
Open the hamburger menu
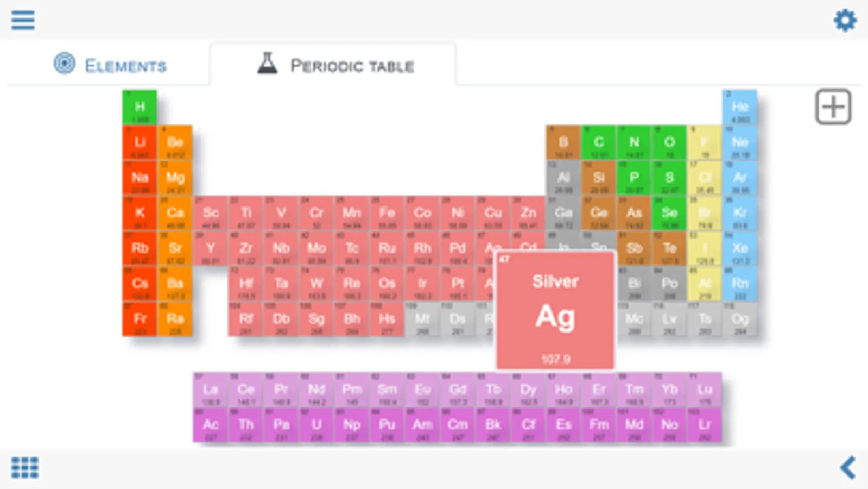click(x=23, y=21)
